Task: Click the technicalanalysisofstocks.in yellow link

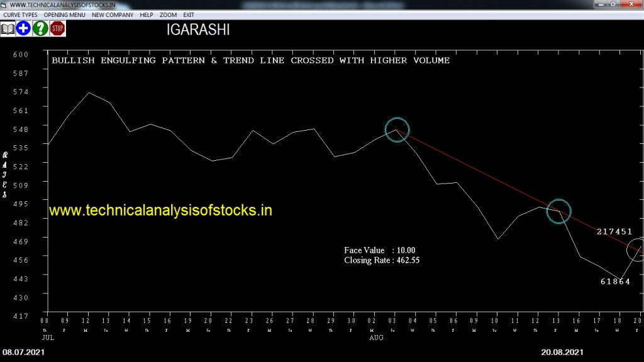Action: click(x=160, y=211)
